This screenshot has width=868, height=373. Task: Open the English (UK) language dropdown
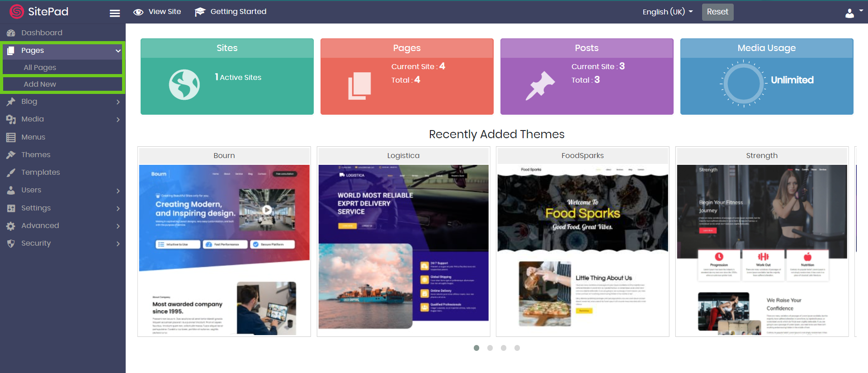tap(667, 12)
